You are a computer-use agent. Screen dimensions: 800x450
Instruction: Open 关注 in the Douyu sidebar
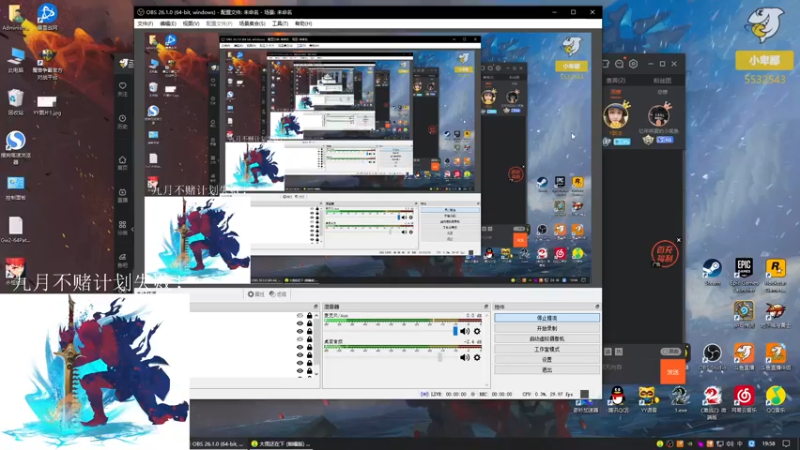click(122, 89)
